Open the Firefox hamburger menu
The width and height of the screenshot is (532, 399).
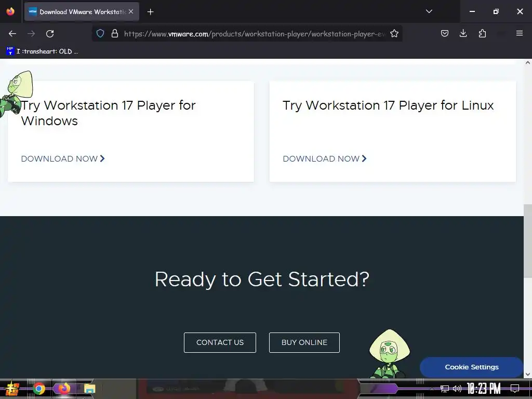pos(520,33)
